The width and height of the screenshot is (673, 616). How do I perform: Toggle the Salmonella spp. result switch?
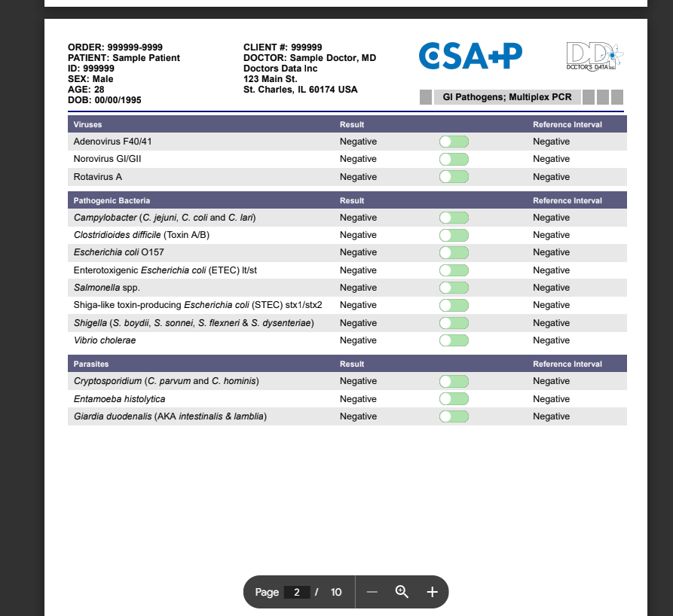pyautogui.click(x=454, y=288)
